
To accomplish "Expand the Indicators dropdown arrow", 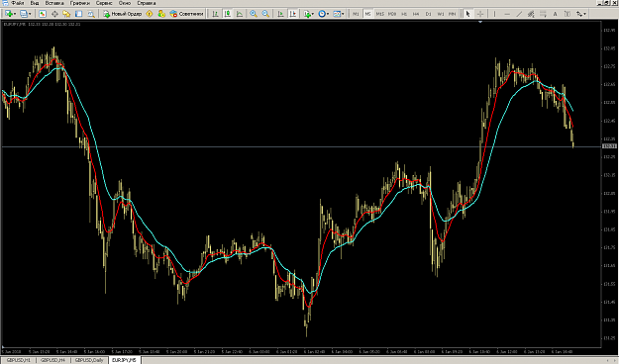I will click(x=313, y=14).
